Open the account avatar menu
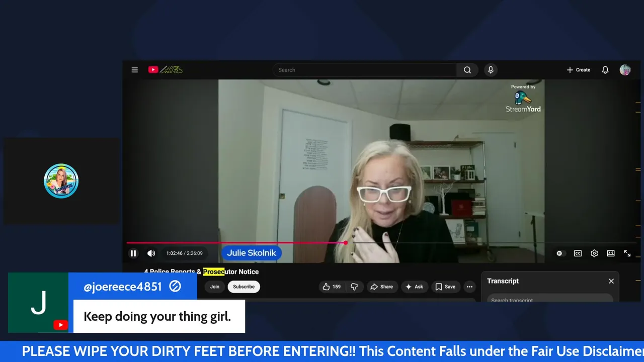This screenshot has width=644, height=362. pyautogui.click(x=625, y=70)
